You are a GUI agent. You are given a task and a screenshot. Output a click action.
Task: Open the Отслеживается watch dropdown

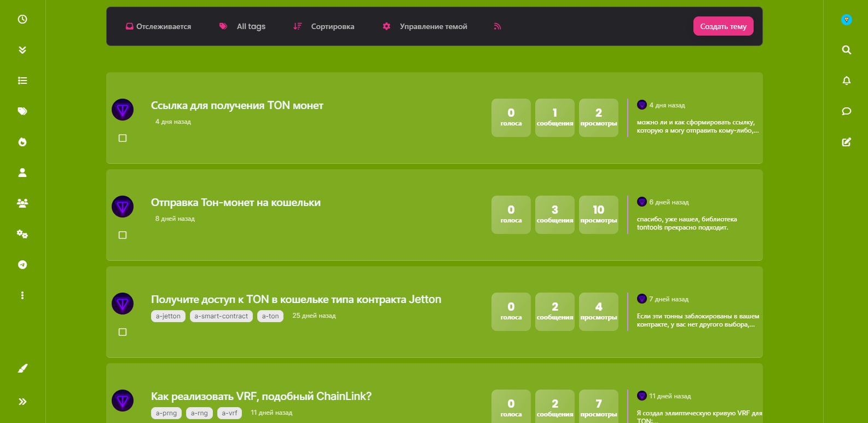158,26
